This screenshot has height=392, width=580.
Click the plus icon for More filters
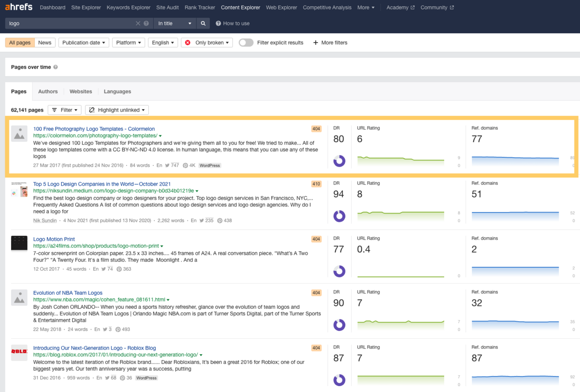click(x=316, y=43)
